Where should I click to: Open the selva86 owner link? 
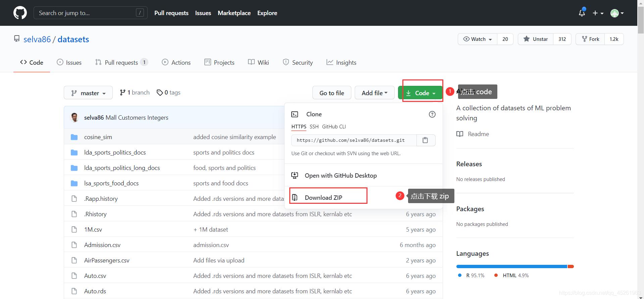point(37,39)
